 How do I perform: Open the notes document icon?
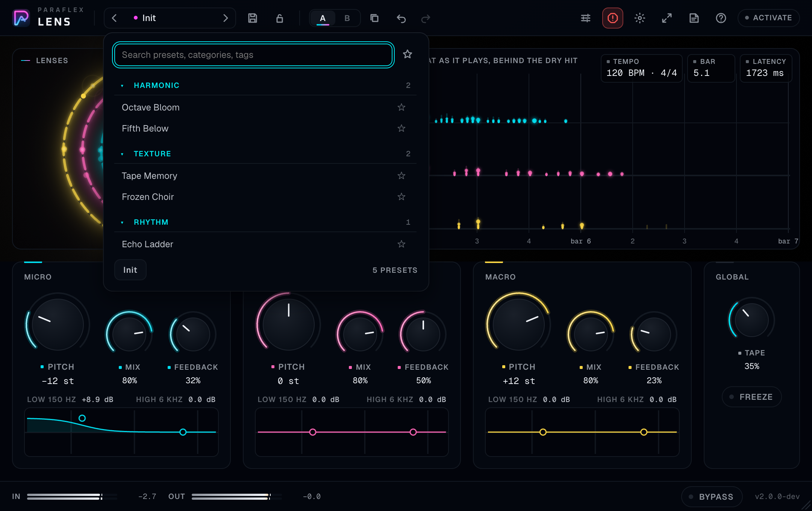click(694, 18)
